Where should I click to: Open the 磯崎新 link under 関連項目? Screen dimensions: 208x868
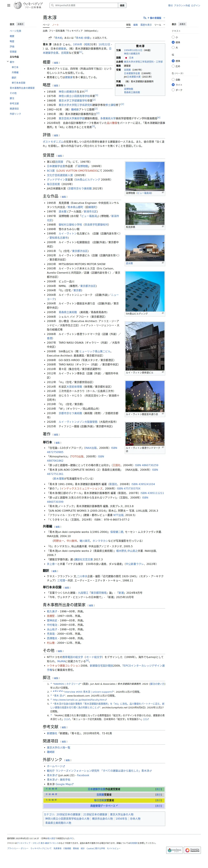pos(51,752)
